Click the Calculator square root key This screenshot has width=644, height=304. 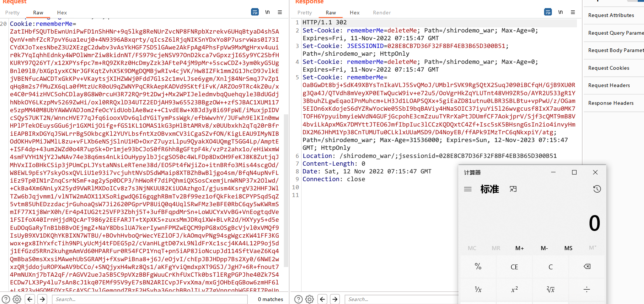click(x=551, y=290)
